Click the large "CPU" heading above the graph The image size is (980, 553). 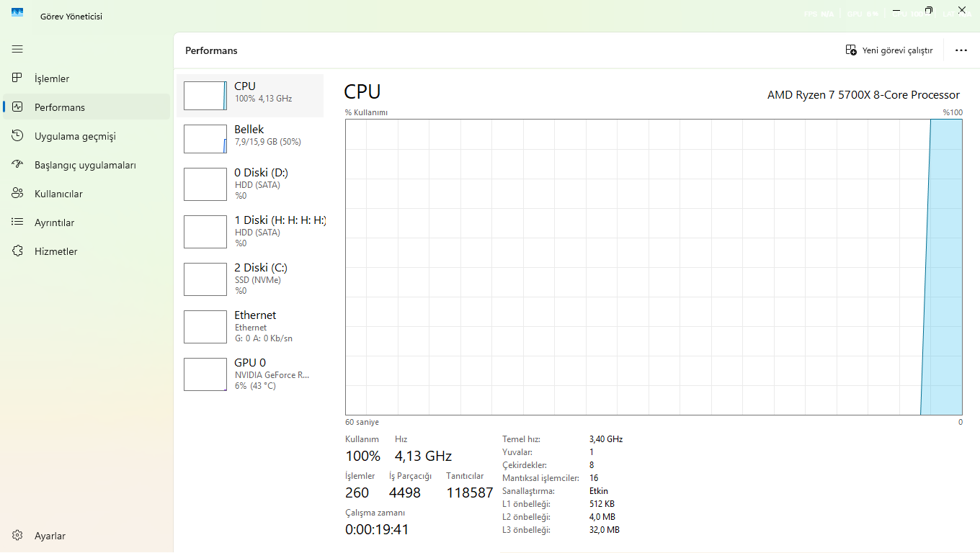pyautogui.click(x=362, y=92)
